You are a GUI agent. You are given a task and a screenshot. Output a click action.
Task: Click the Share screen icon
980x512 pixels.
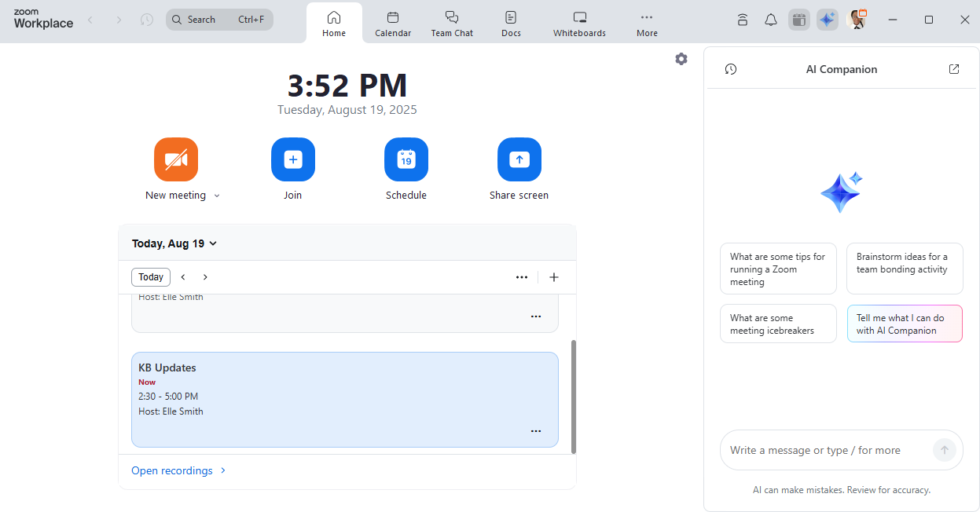pyautogui.click(x=519, y=159)
